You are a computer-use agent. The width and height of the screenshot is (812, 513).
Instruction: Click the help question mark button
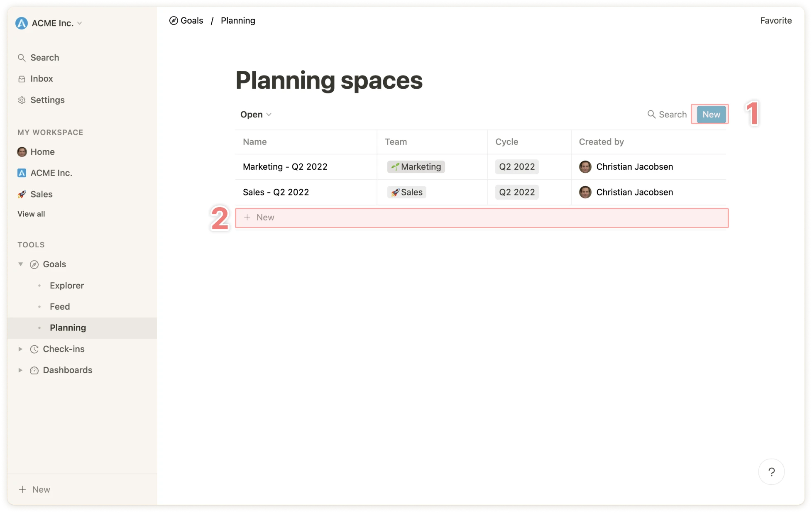click(771, 471)
